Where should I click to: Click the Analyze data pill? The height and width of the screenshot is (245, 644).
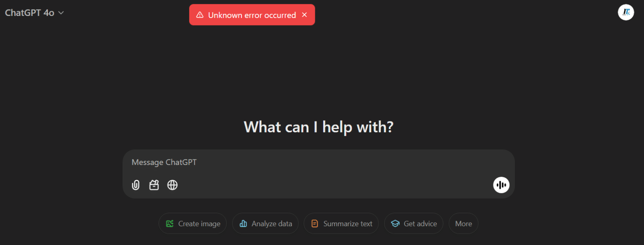[265, 223]
